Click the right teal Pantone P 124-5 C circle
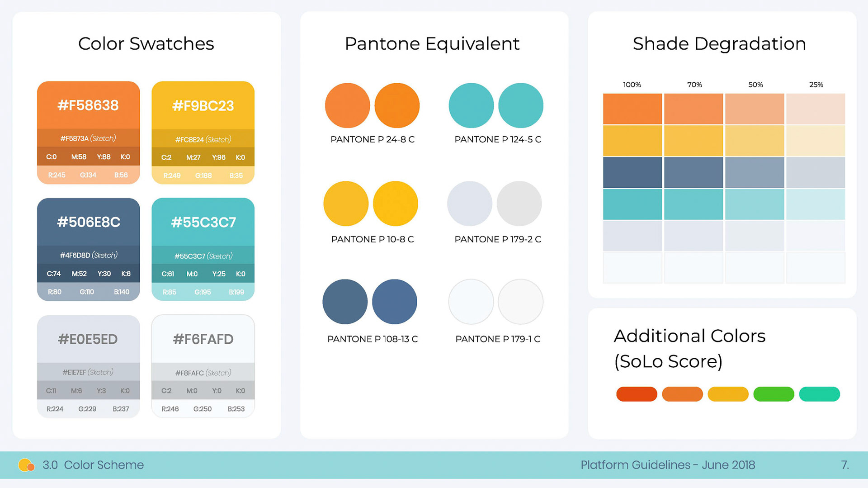 click(521, 105)
